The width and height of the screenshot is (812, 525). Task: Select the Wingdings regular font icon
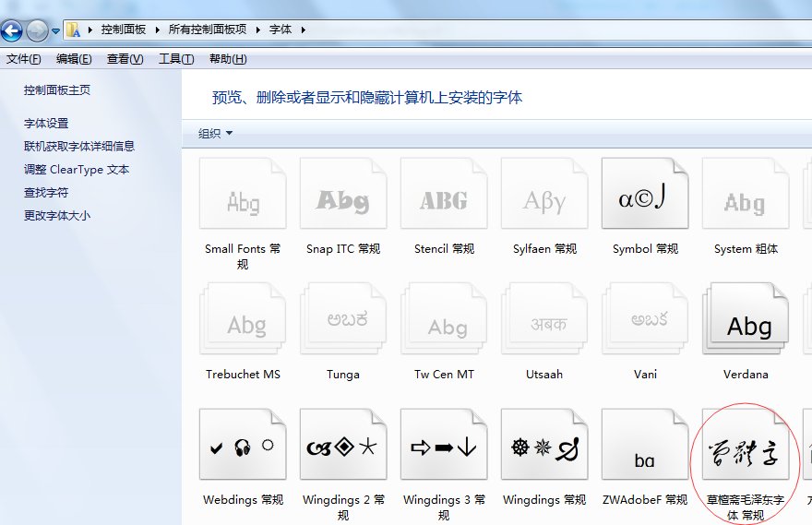(x=544, y=444)
